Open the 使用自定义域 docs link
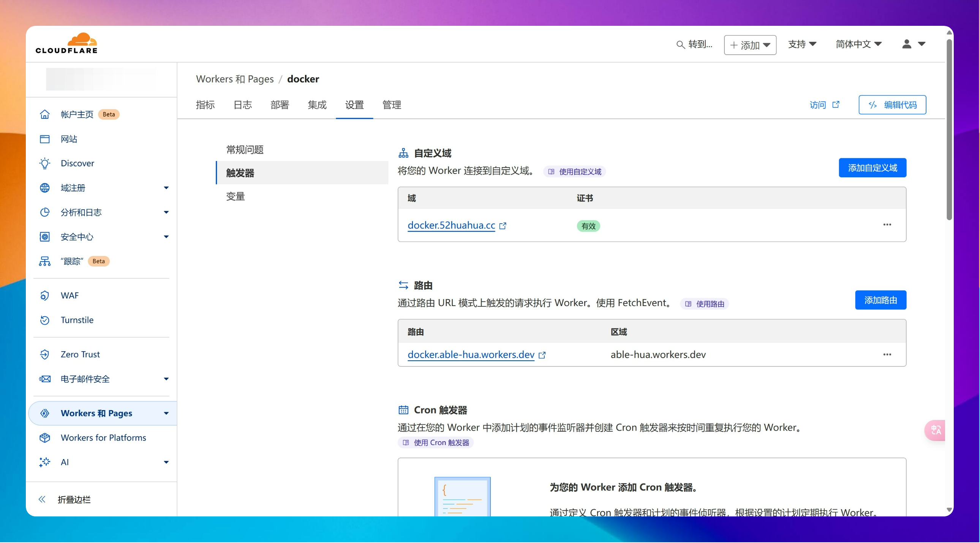This screenshot has width=980, height=543. click(x=574, y=172)
